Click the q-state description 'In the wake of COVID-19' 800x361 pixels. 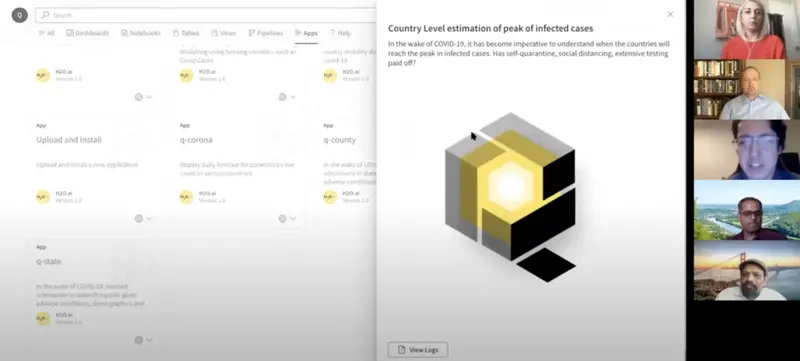point(90,295)
